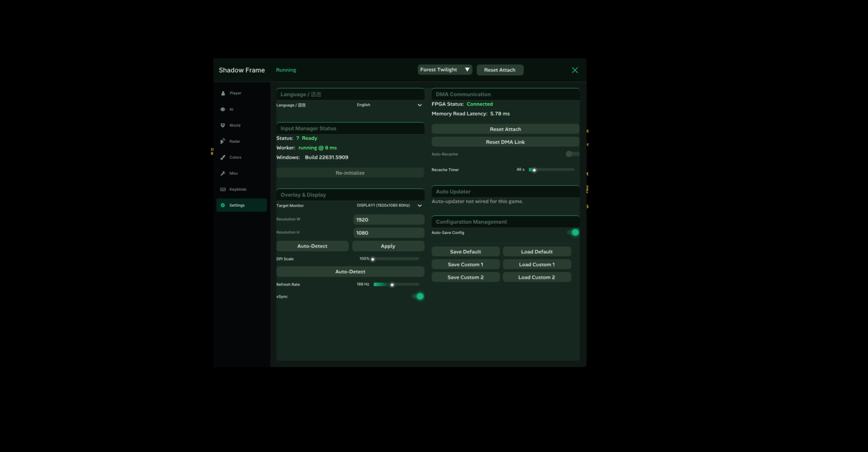The image size is (868, 452).
Task: Close the Shadow Frame window with X
Action: (575, 70)
